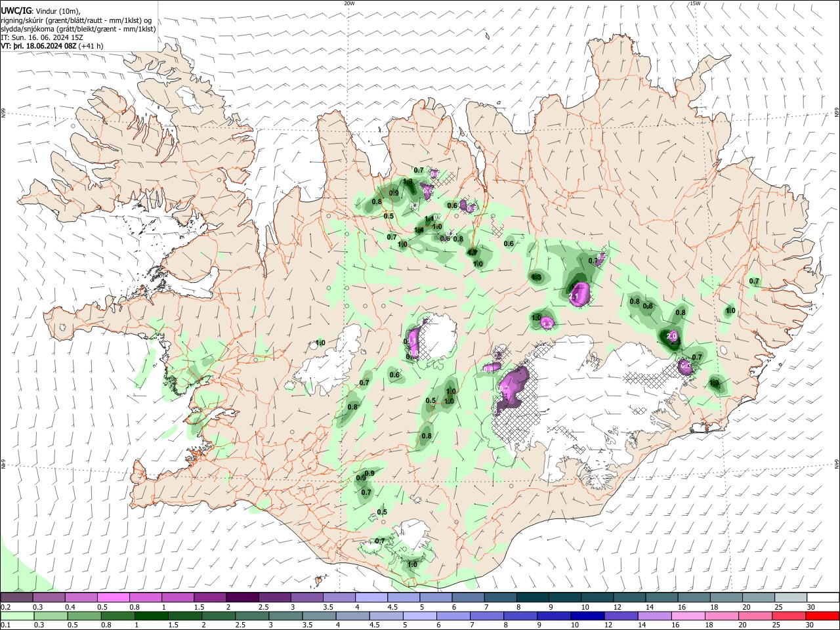This screenshot has width=840, height=630.
Task: Select the 6–7 slate blue upper legend swatch
Action: click(x=469, y=598)
